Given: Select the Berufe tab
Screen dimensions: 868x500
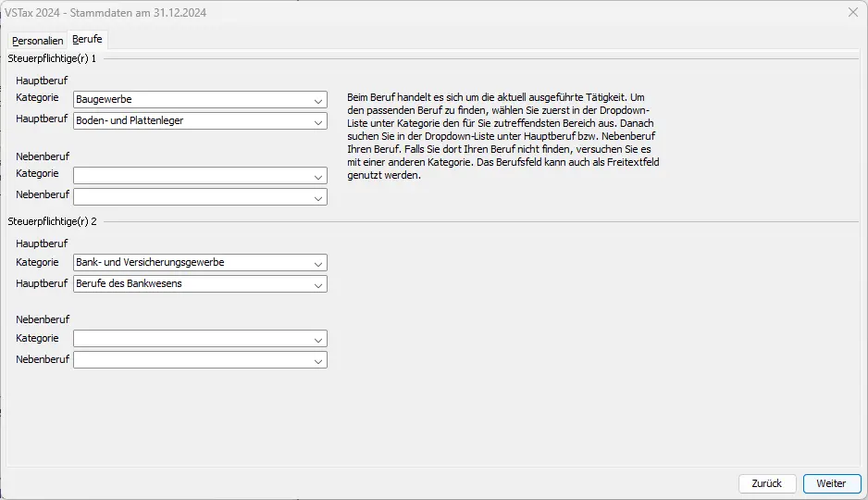Looking at the screenshot, I should (87, 40).
